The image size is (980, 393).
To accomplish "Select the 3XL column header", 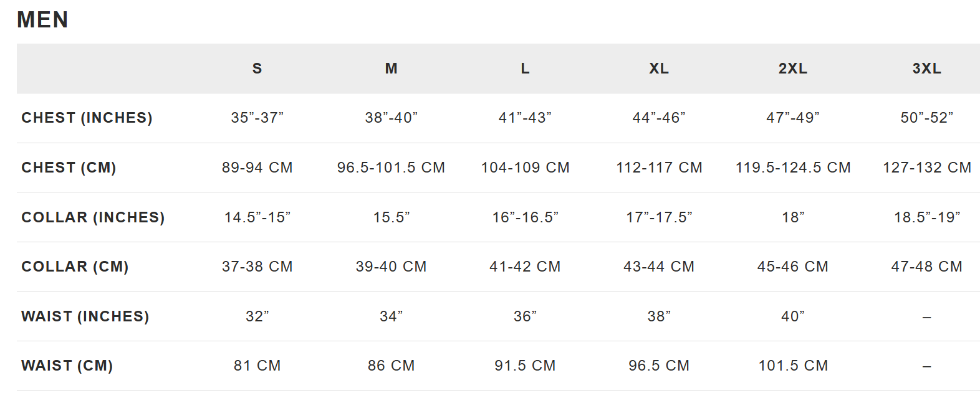I will (926, 69).
